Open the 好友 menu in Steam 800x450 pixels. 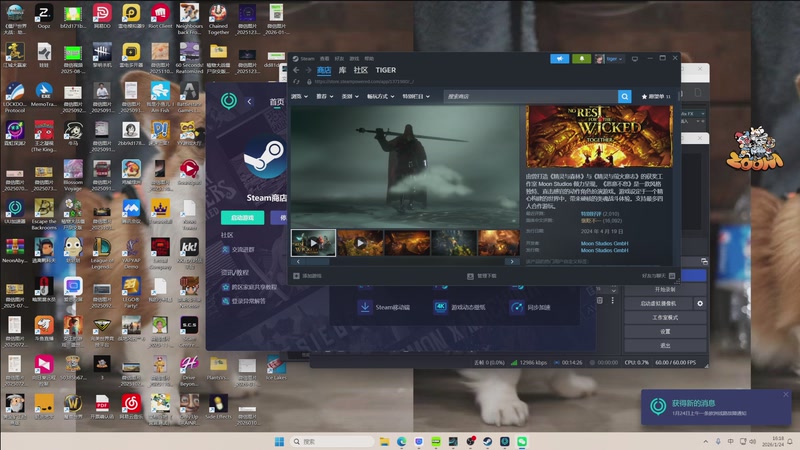coord(339,59)
